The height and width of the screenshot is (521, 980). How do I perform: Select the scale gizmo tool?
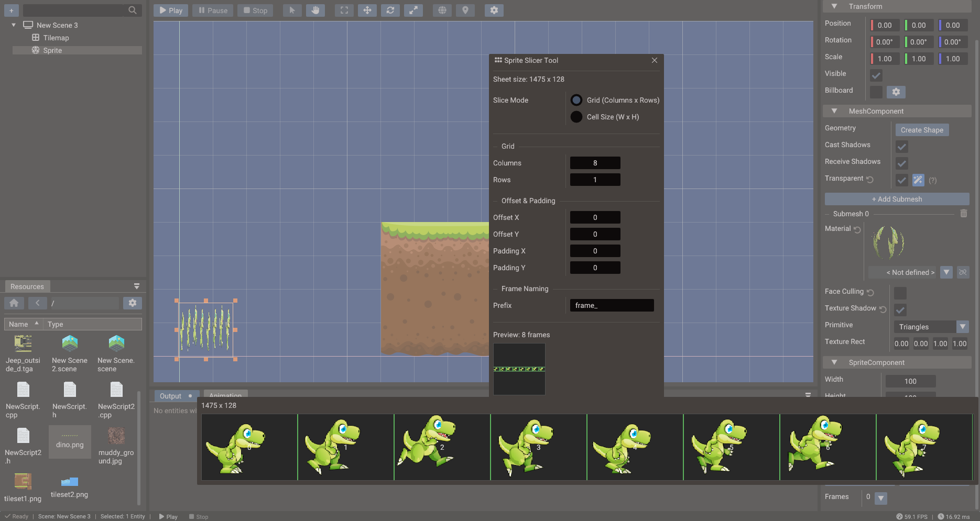[x=413, y=10]
